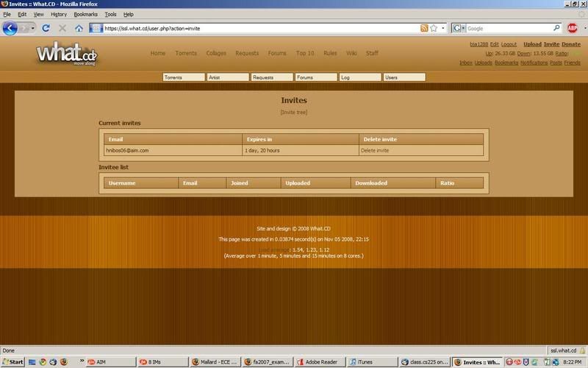Open the Adblock Plus ABP icon

point(572,28)
